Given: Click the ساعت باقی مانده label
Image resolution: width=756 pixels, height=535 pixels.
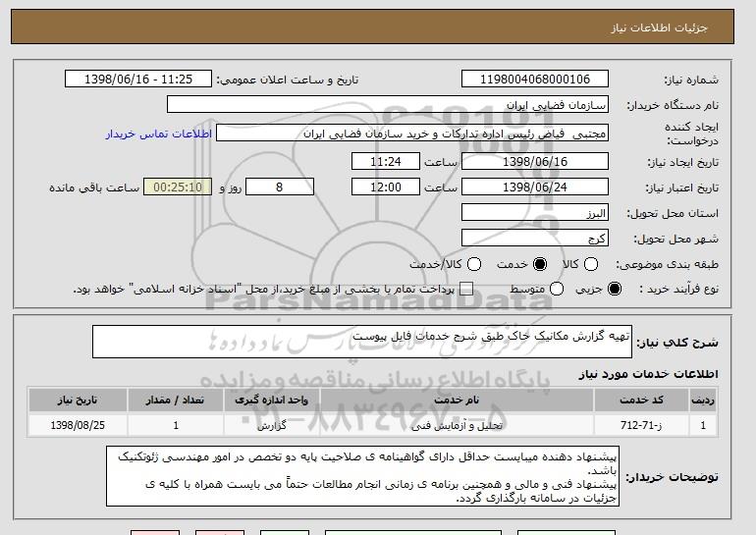Looking at the screenshot, I should point(94,187).
